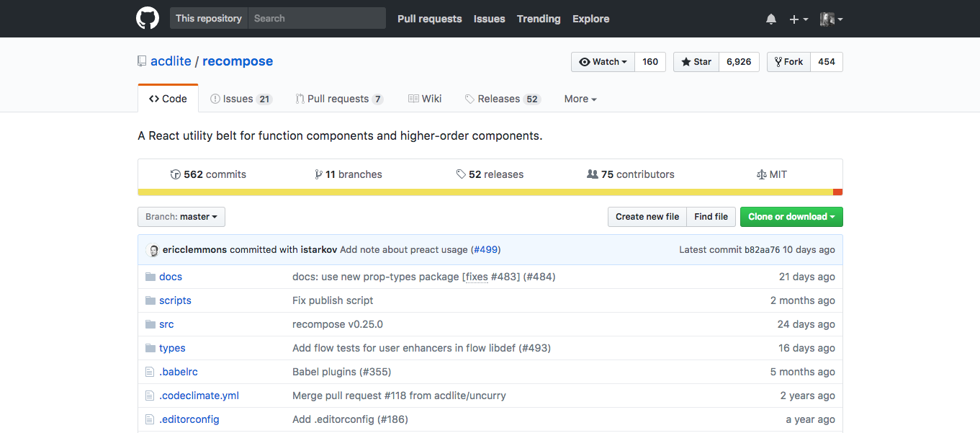
Task: Click the releases tag icon in stats bar
Action: click(461, 174)
